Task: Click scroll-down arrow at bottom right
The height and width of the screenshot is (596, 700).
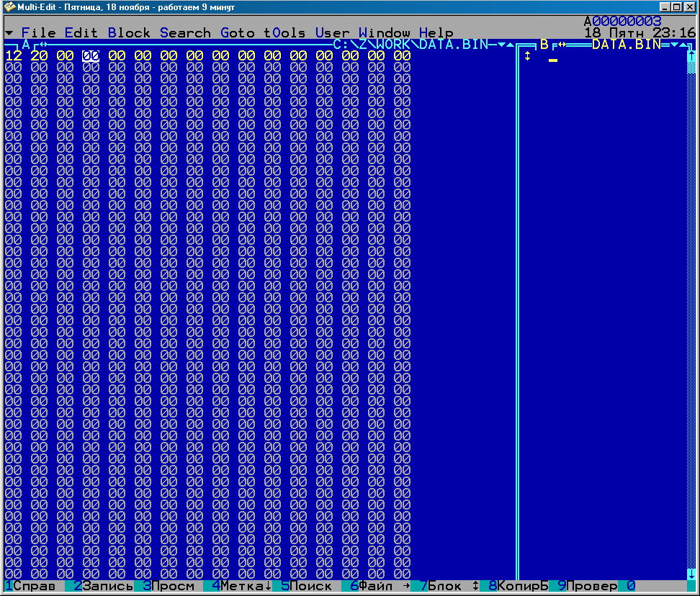Action: (691, 573)
